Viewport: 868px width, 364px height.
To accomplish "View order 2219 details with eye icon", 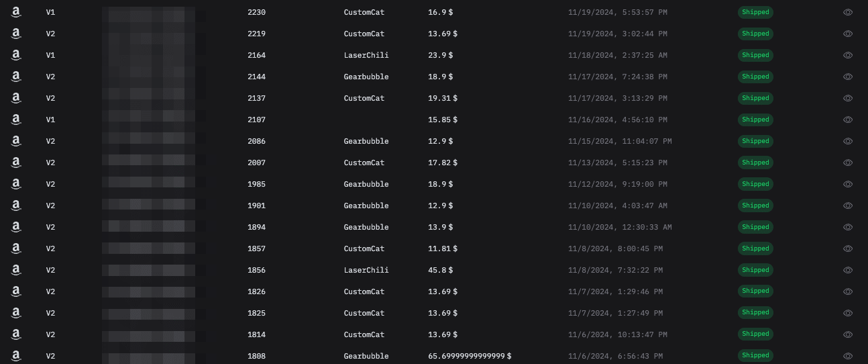I will point(848,34).
